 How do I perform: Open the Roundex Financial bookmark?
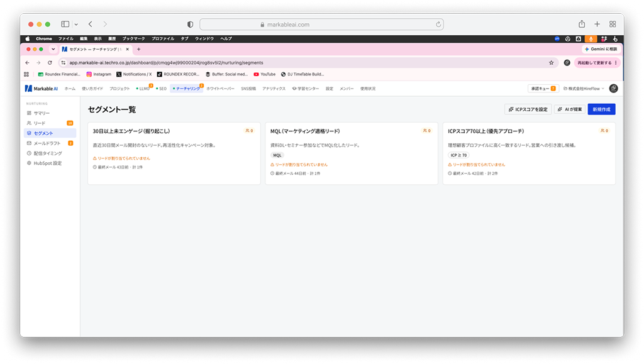(59, 74)
